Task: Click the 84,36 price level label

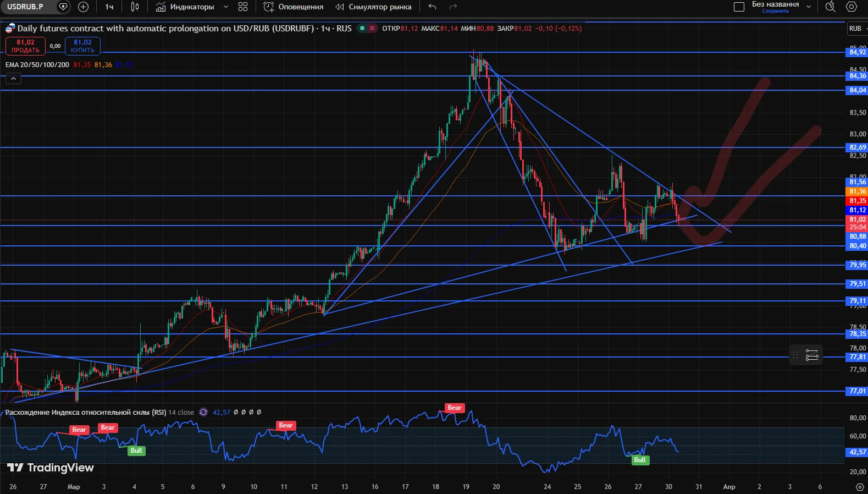Action: 857,76
